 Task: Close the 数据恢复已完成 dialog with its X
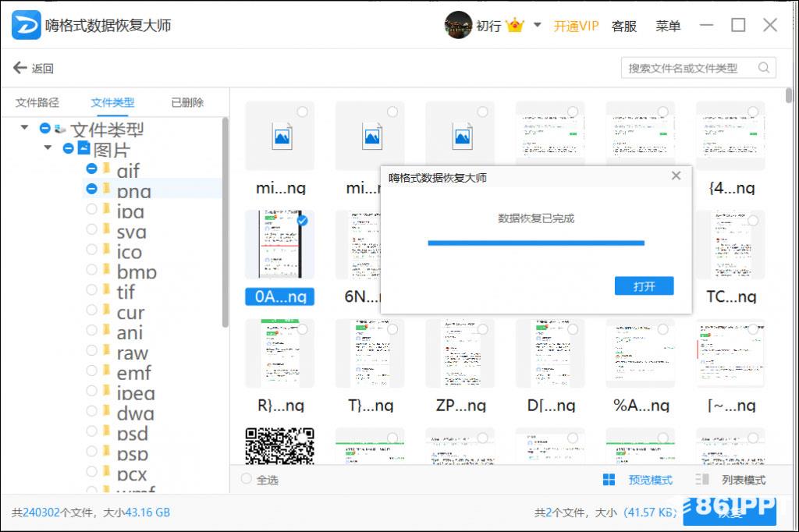676,176
